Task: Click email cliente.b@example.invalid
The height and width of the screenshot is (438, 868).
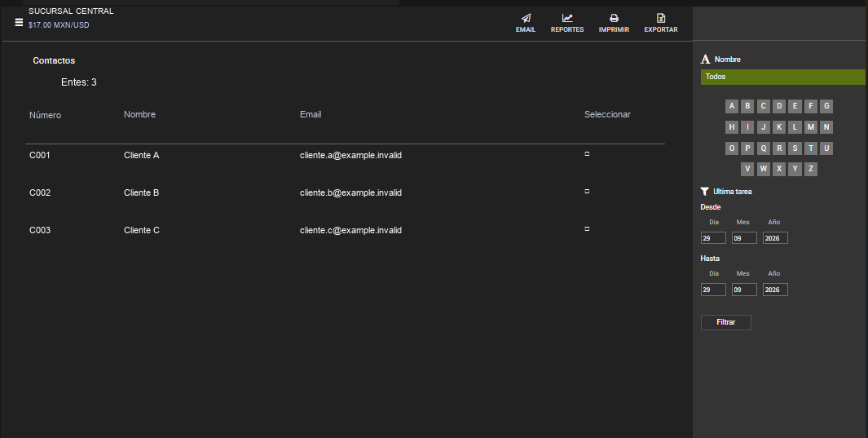Action: click(x=350, y=192)
